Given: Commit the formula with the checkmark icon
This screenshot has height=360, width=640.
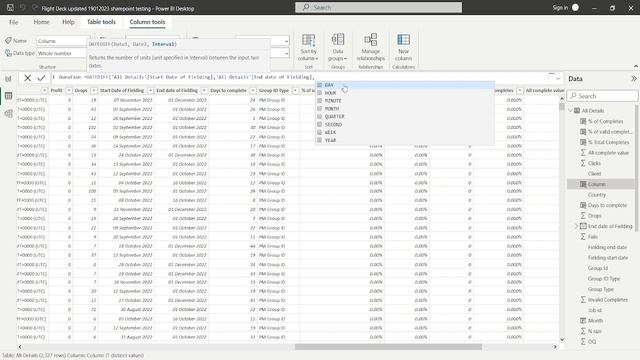Looking at the screenshot, I should (x=41, y=78).
